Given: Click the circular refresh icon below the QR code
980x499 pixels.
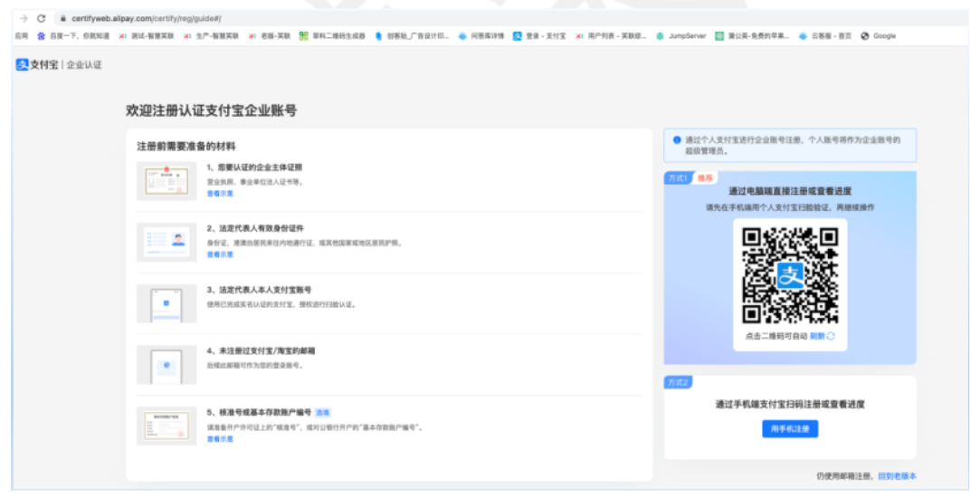Looking at the screenshot, I should pos(831,336).
